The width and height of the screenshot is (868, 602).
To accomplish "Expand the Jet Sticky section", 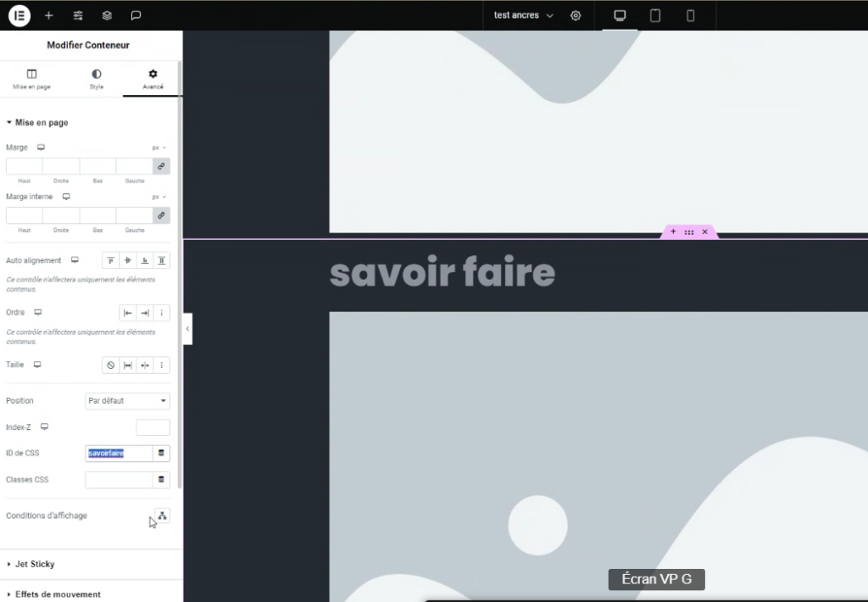I will (x=34, y=564).
